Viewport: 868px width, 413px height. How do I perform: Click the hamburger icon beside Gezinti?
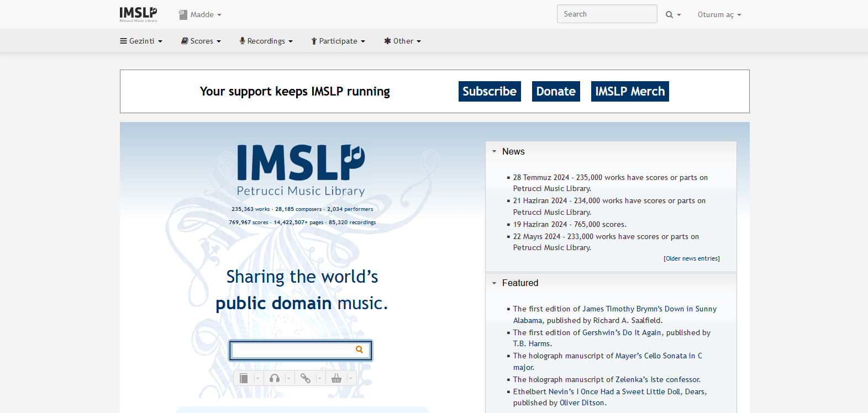pyautogui.click(x=124, y=41)
